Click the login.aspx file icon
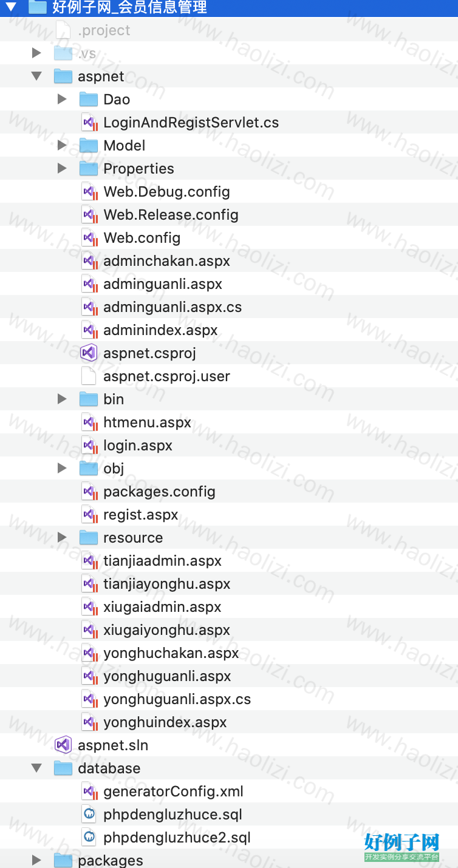 (x=89, y=446)
